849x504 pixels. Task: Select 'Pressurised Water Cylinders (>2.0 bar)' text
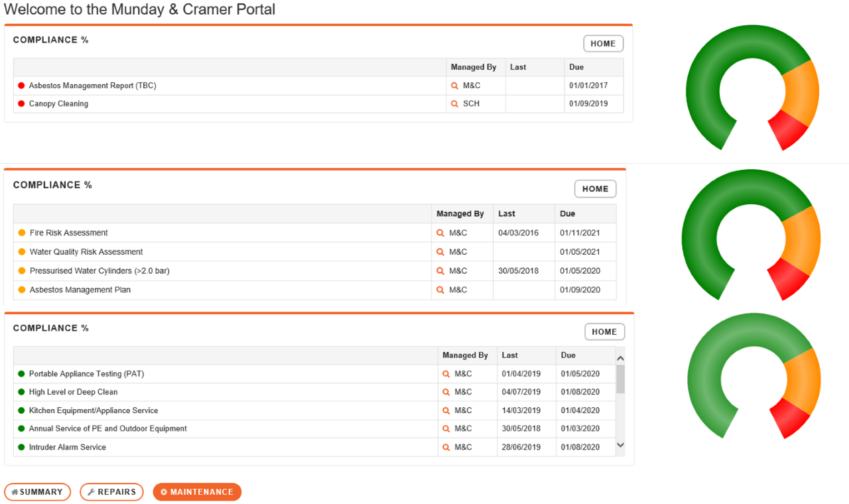(99, 271)
